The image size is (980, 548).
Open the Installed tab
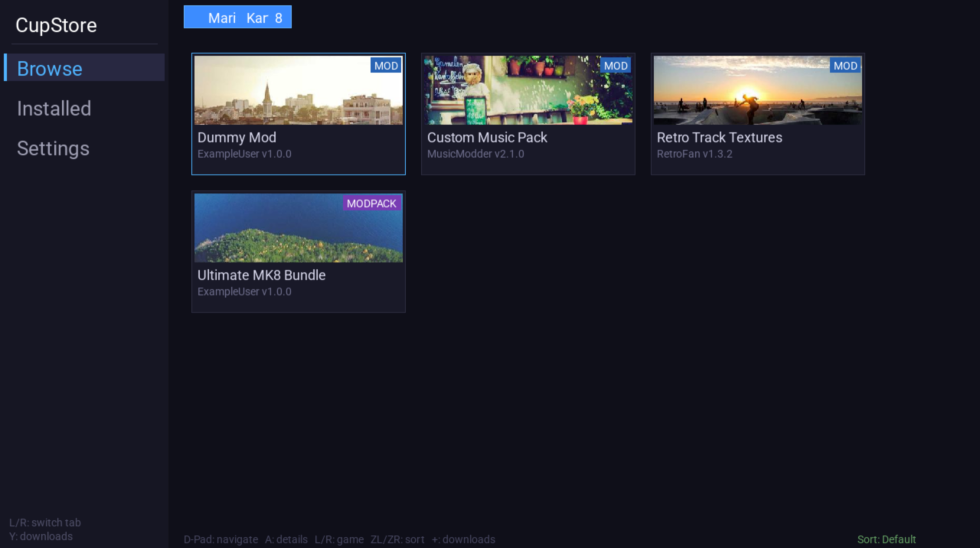point(54,109)
